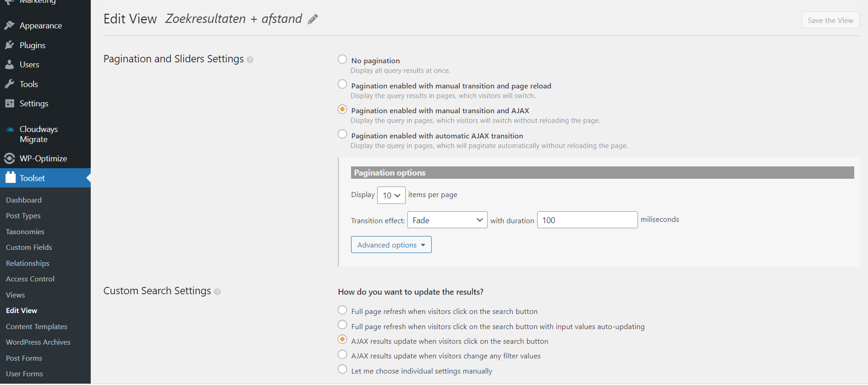The width and height of the screenshot is (868, 385).
Task: Open the Transition effect Fade dropdown
Action: [447, 220]
